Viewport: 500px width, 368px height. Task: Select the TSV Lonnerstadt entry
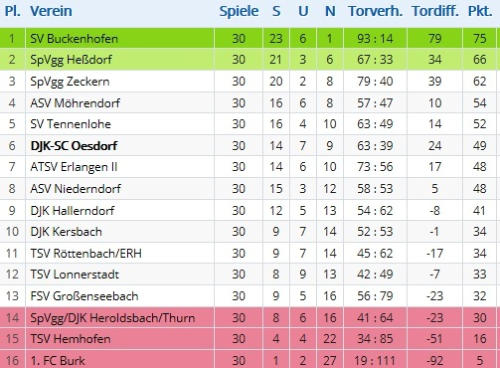tap(74, 274)
